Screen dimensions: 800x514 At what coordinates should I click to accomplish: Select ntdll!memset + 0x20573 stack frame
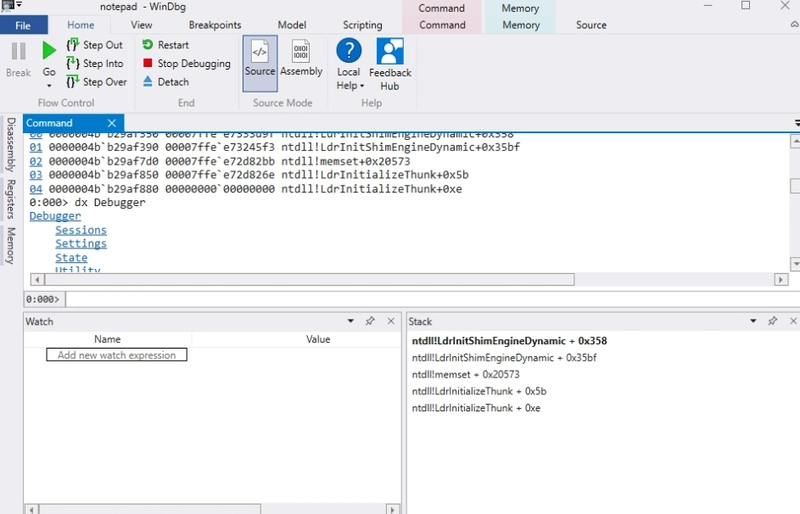465,375
